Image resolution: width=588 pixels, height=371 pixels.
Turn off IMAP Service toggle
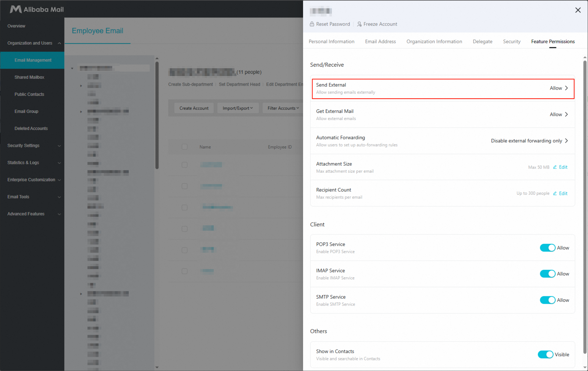click(547, 274)
